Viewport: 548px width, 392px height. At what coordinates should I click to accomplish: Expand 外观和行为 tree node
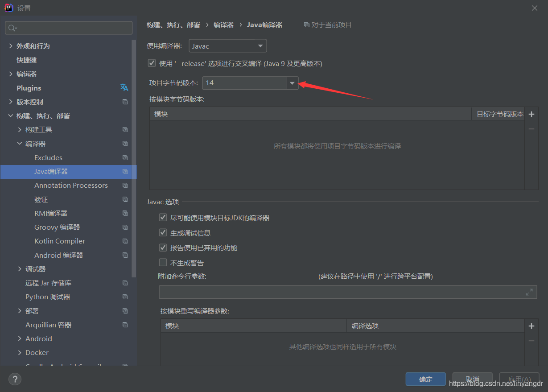coord(11,46)
